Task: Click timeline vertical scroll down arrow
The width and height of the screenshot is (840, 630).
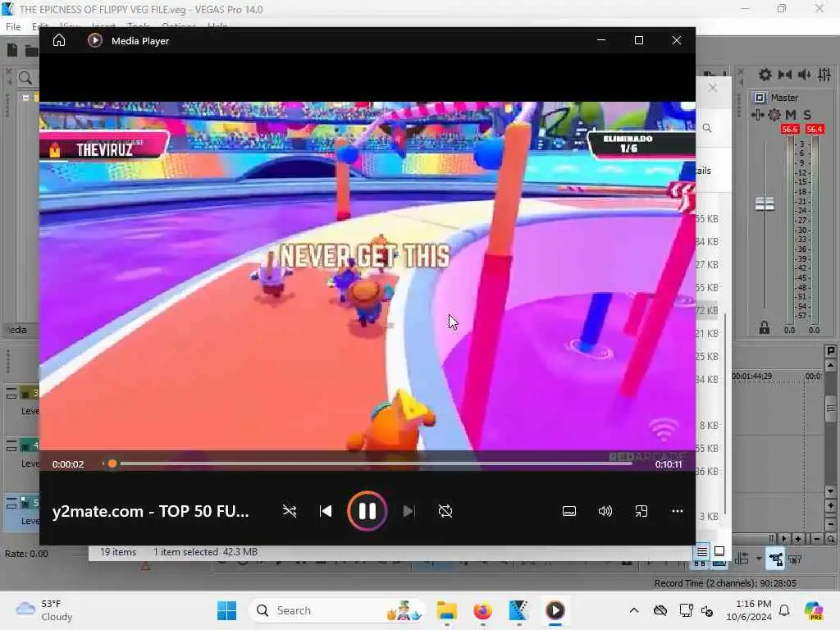Action: [830, 491]
